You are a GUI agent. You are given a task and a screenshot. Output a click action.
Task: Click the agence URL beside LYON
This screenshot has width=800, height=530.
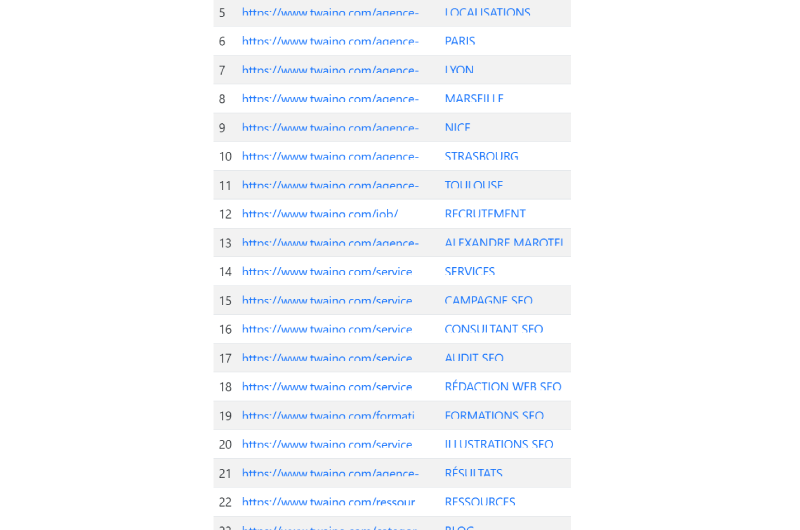coord(330,70)
